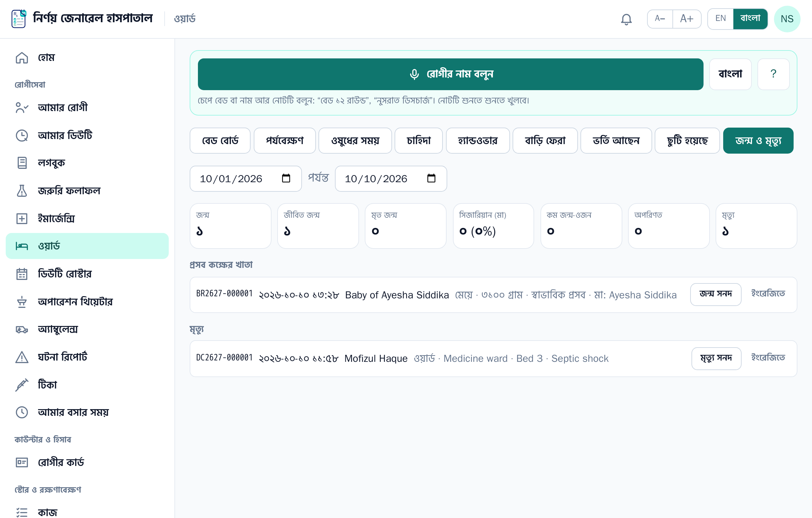Screen dimensions: 812x518
Task: Click the রোগীর কার্ড card icon
Action: click(22, 462)
